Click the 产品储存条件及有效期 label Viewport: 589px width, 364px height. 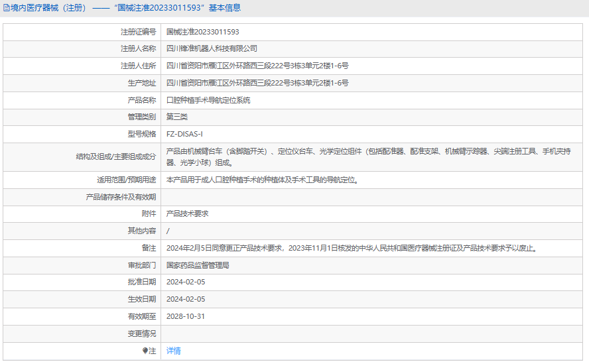(121, 197)
